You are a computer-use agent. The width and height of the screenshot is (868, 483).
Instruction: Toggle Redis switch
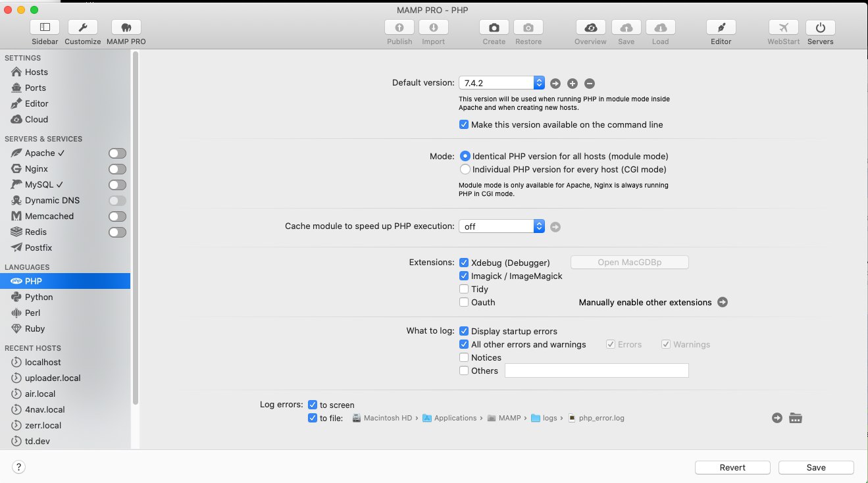pos(117,232)
